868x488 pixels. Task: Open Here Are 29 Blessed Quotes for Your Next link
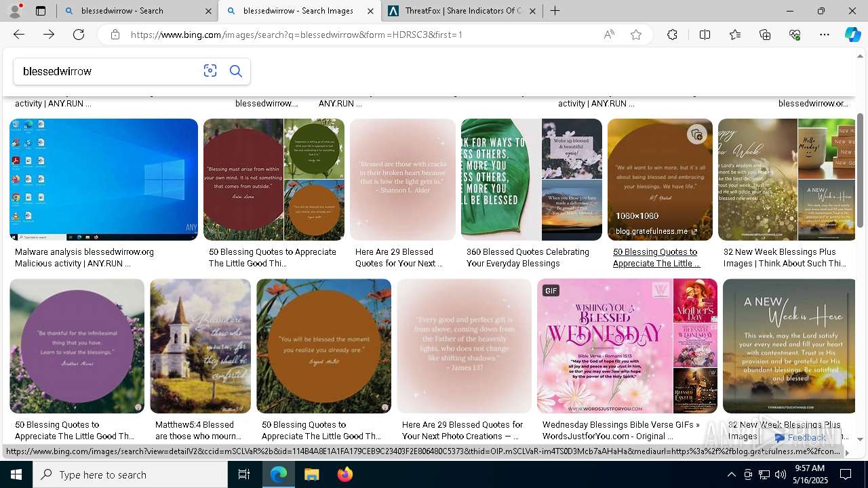click(399, 258)
